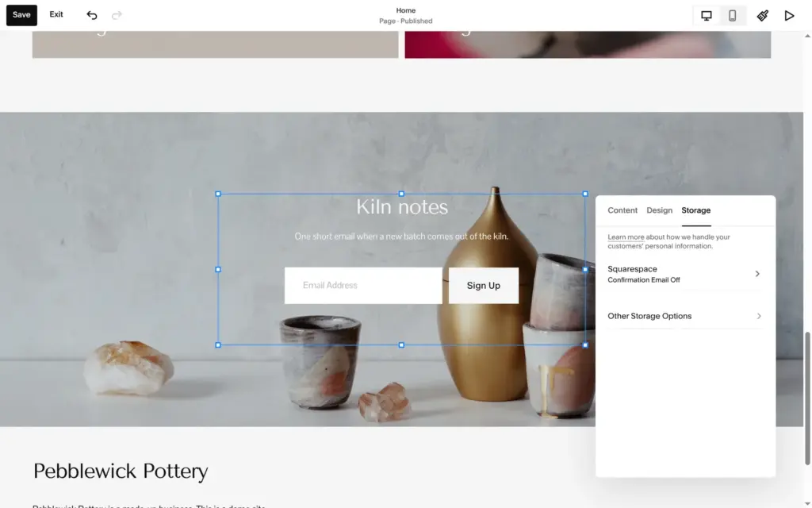Click the Email Address input field

(x=363, y=286)
